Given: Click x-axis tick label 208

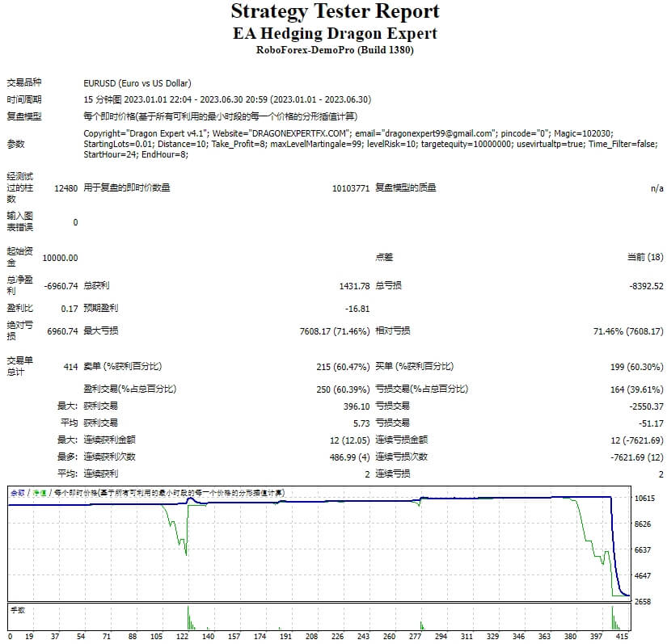Looking at the screenshot, I should click(x=311, y=637).
